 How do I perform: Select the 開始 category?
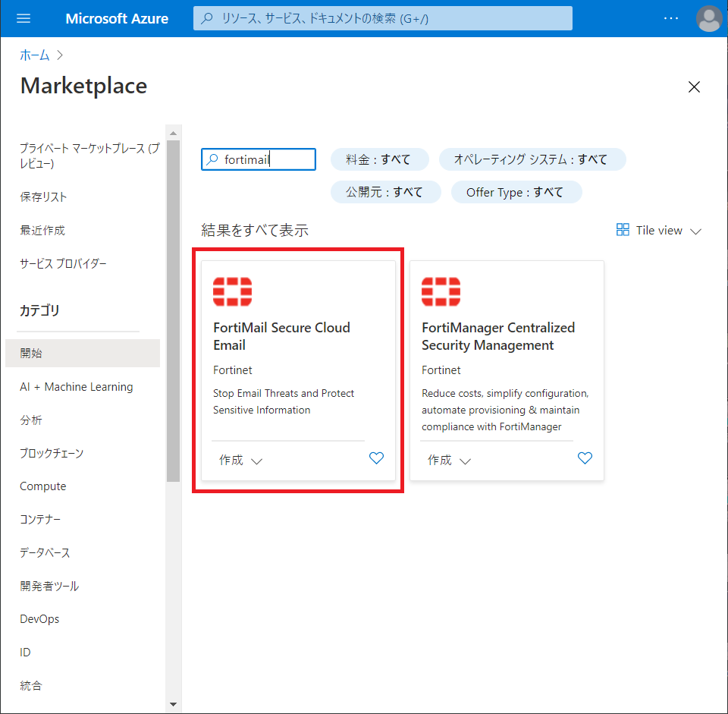pos(83,353)
